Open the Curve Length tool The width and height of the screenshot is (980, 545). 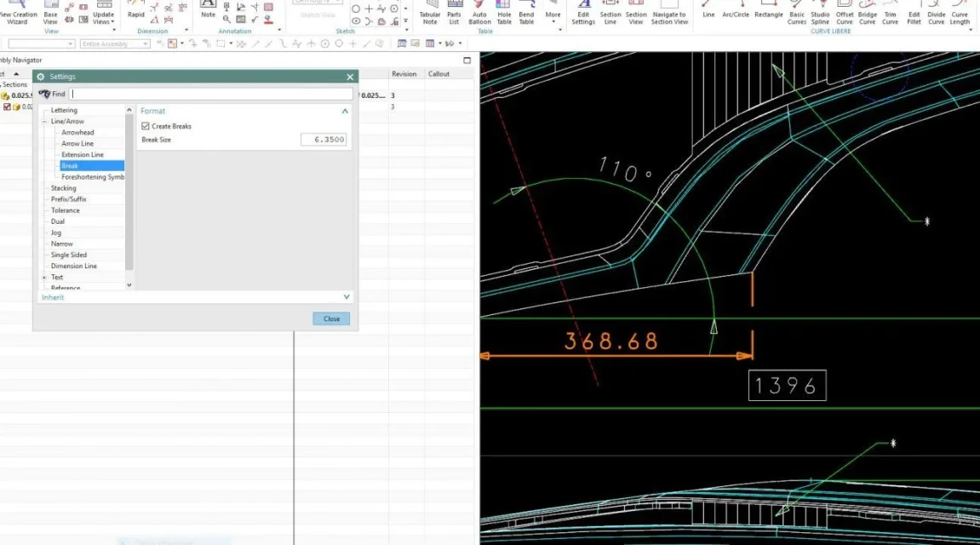(x=960, y=13)
